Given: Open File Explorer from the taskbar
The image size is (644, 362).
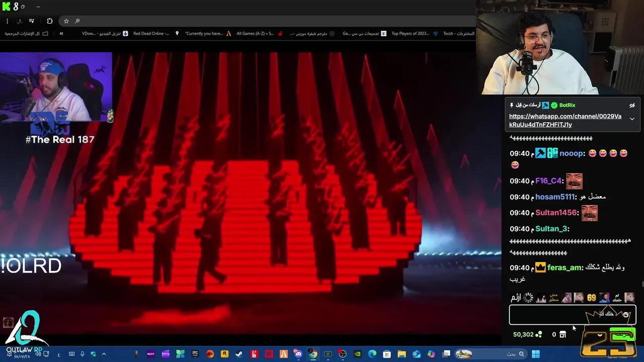Looking at the screenshot, I should [401, 354].
